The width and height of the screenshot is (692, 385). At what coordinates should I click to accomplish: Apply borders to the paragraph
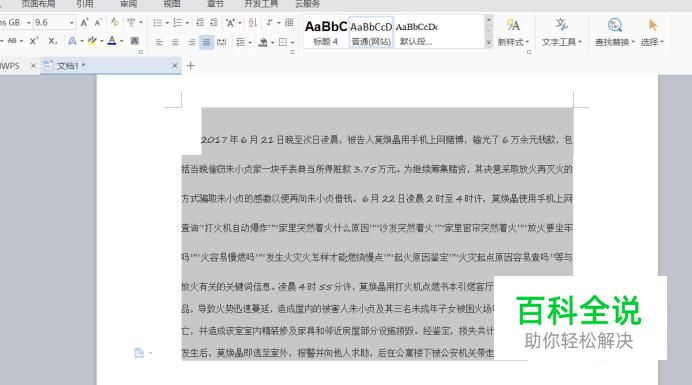coord(282,42)
